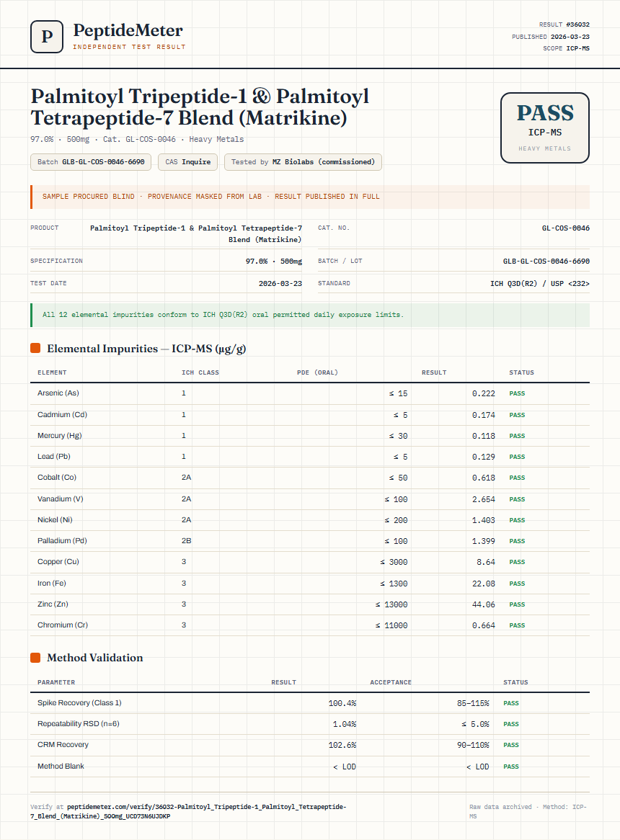Click the CAS Inquire chip
This screenshot has height=840, width=620.
(187, 162)
